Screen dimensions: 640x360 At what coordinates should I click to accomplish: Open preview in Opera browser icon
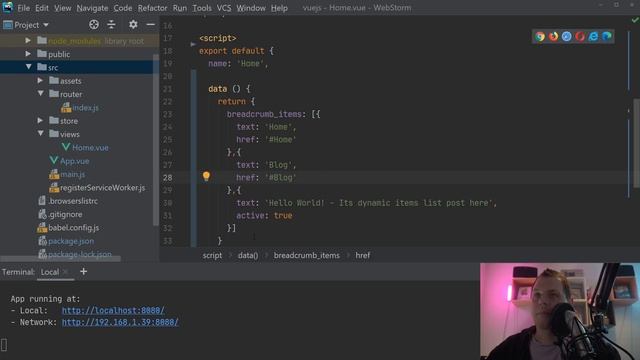pyautogui.click(x=580, y=36)
